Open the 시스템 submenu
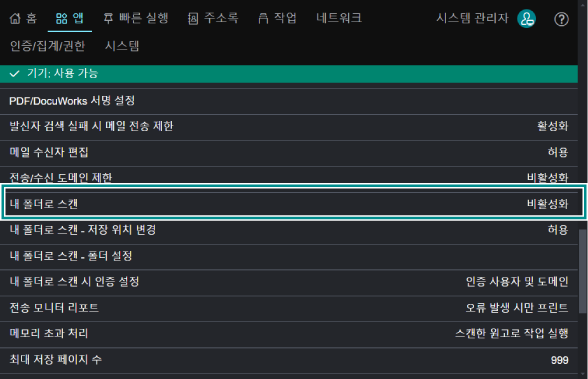The height and width of the screenshot is (379, 588). (122, 46)
